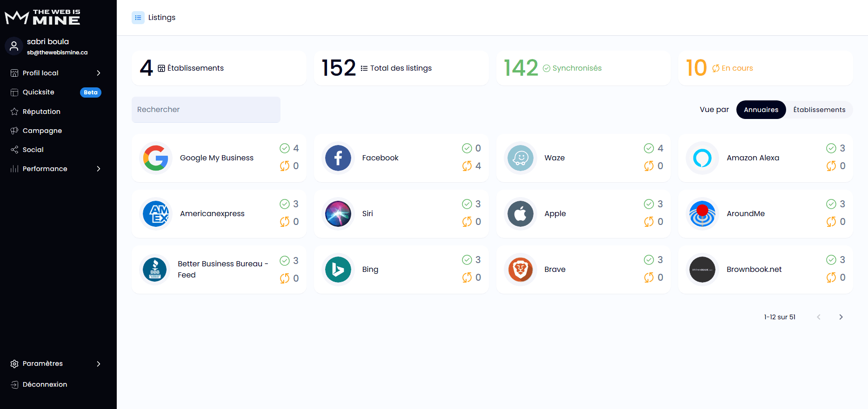Click AroundMe's in-progress sync icon

tap(831, 222)
